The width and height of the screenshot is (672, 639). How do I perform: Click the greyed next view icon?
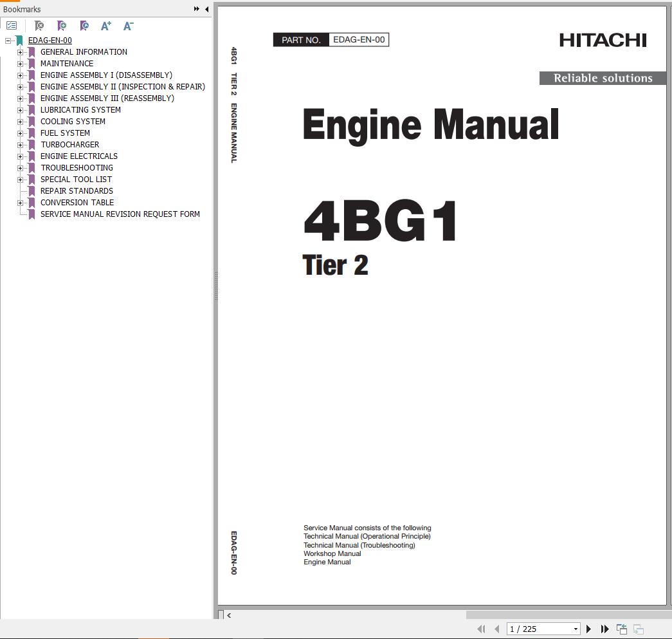coord(638,629)
